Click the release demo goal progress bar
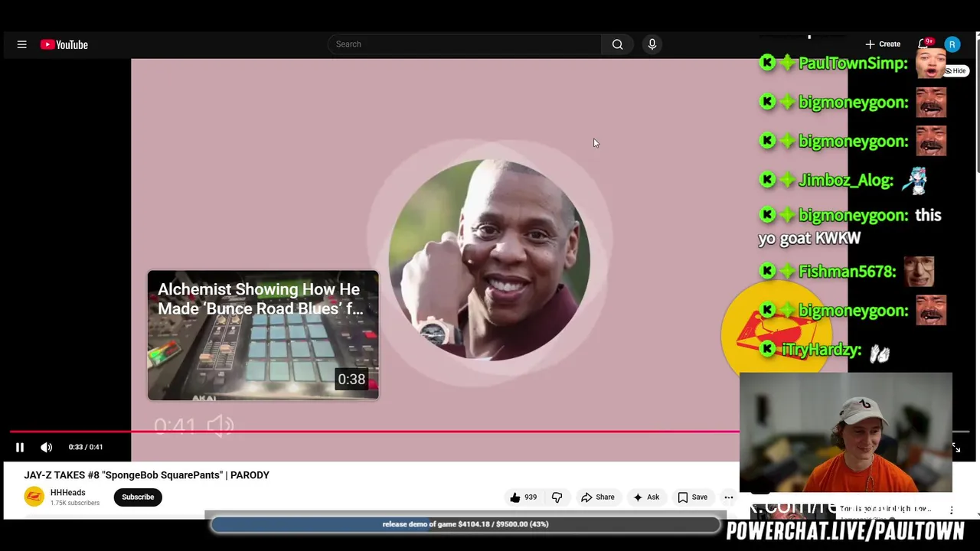 click(x=465, y=524)
